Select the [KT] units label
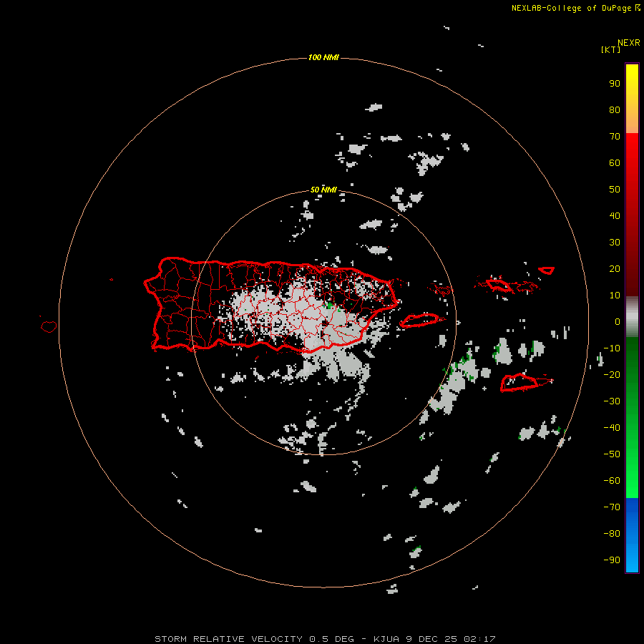The image size is (644, 644). point(610,49)
